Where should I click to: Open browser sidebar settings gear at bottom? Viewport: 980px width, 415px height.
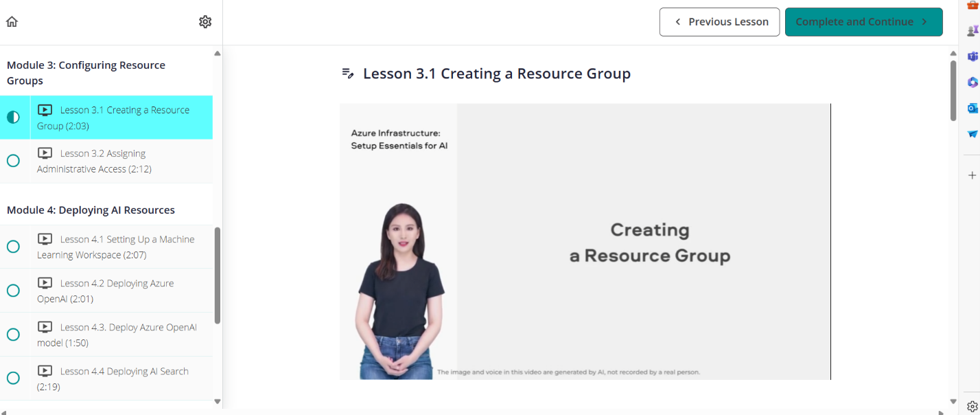pos(972,406)
